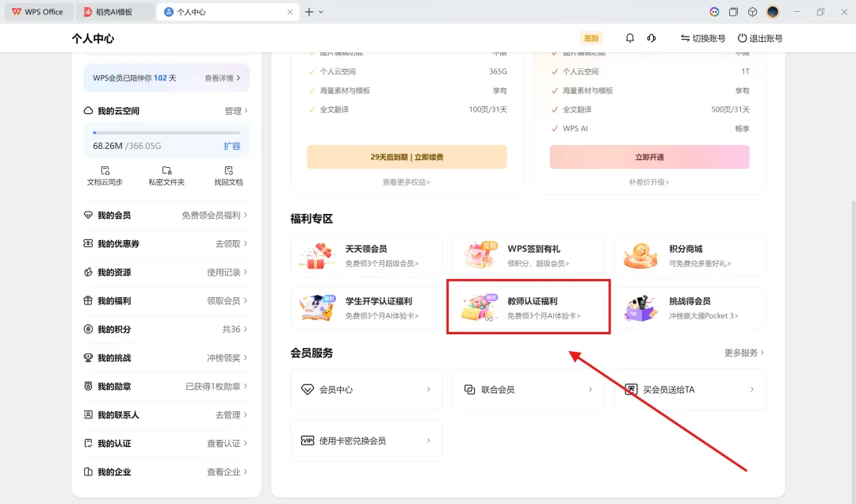Open the 联合会员 service entry
This screenshot has width=856, height=504.
[529, 389]
